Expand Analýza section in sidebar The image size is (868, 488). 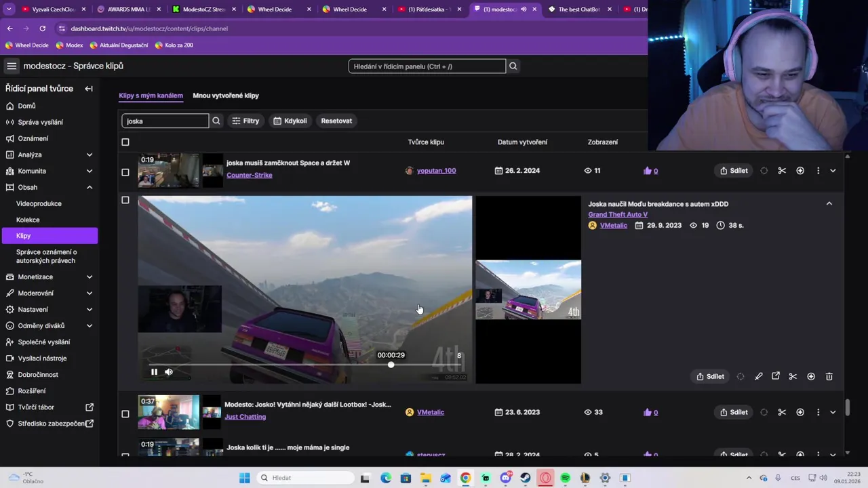pyautogui.click(x=89, y=155)
